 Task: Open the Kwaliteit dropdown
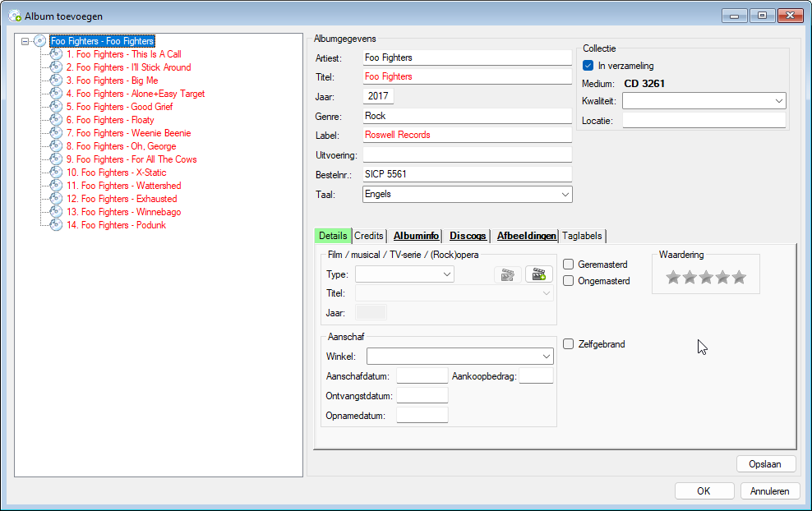(779, 101)
